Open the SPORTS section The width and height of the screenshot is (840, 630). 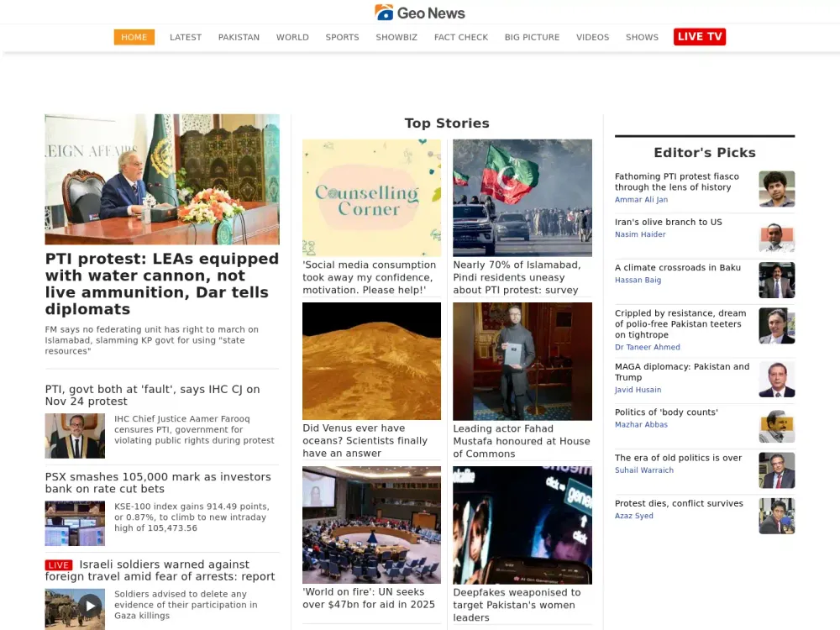(342, 37)
